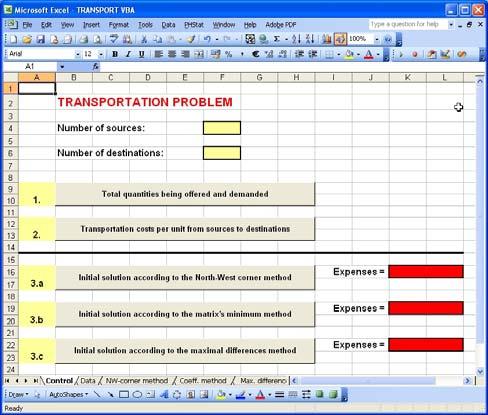Toggle Underline formatting
This screenshot has width=488, height=415.
pos(142,54)
